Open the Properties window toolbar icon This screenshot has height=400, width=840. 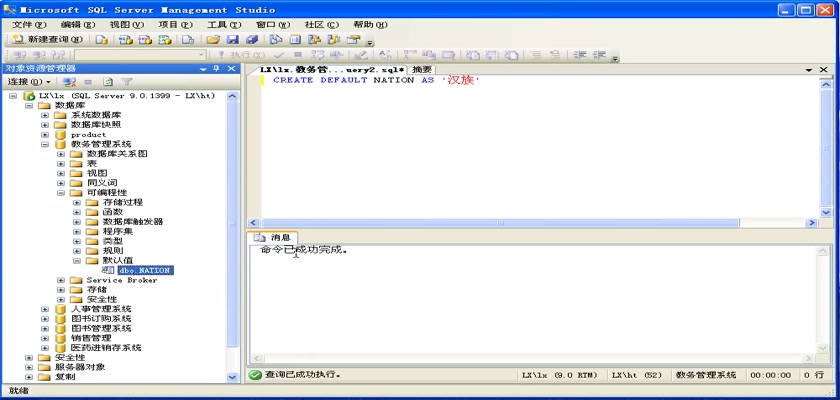click(354, 40)
